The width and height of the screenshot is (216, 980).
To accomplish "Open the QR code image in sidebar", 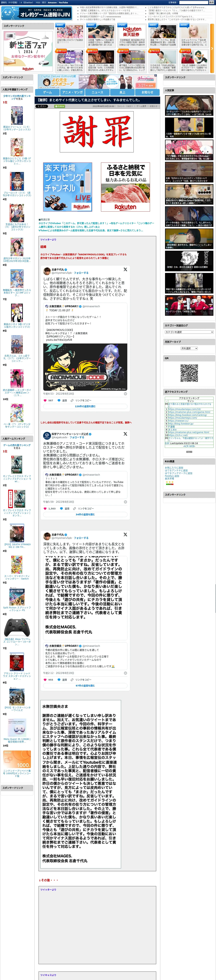I will click(189, 373).
